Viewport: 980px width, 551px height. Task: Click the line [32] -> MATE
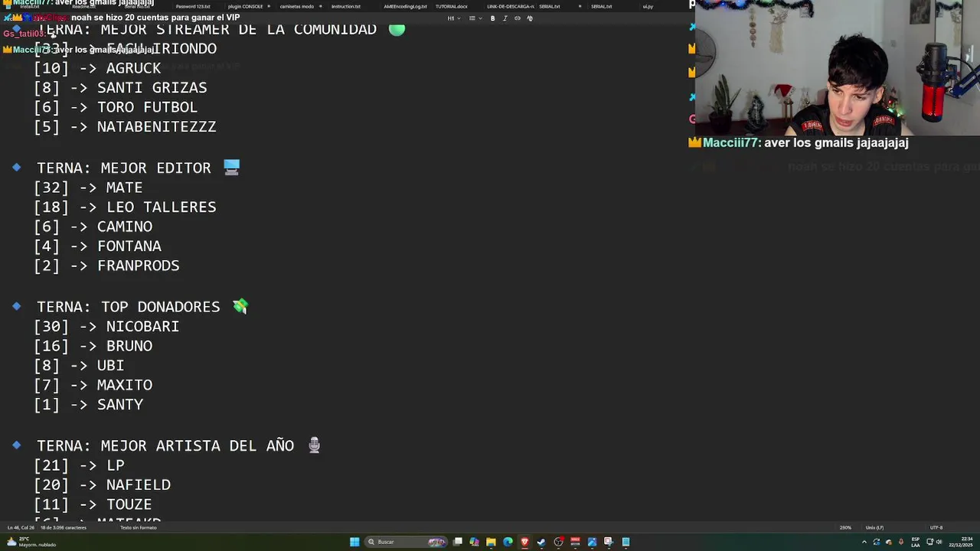[88, 187]
